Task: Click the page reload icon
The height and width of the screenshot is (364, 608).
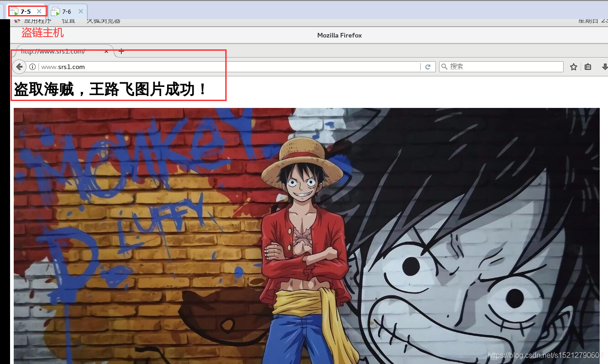Action: coord(428,66)
